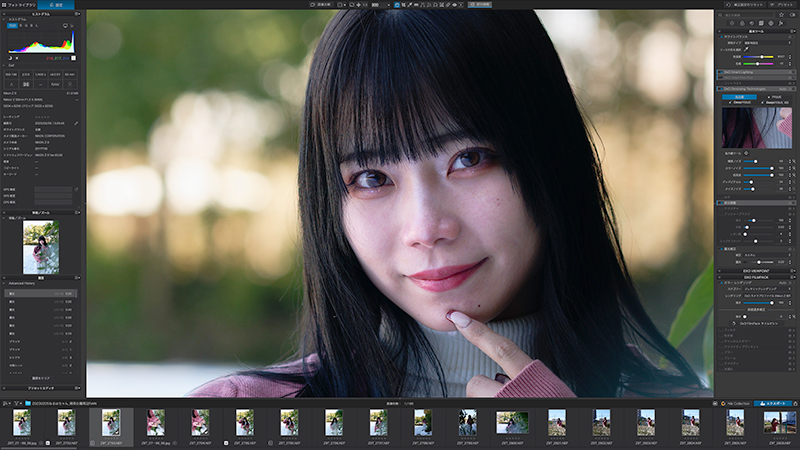Select the PRIME denoising mode
Image resolution: width=800 pixels, height=450 pixels.
776,97
